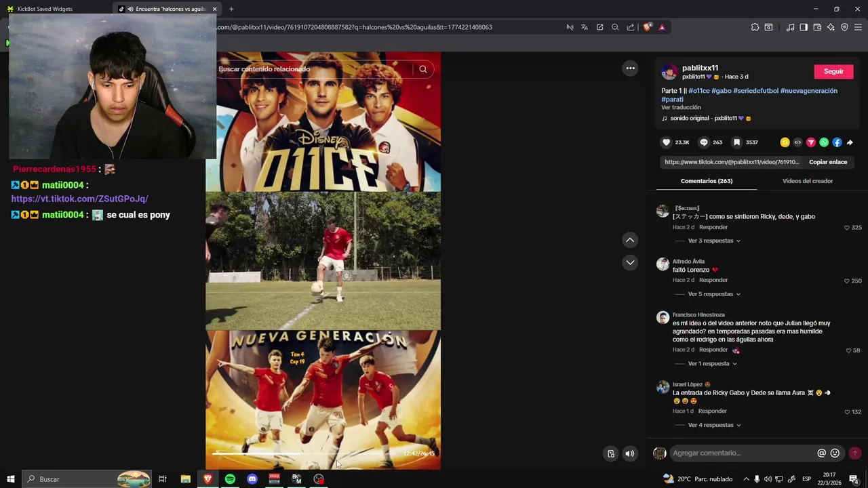Toggle the browser sidebar panel
868x488 pixels.
(804, 27)
